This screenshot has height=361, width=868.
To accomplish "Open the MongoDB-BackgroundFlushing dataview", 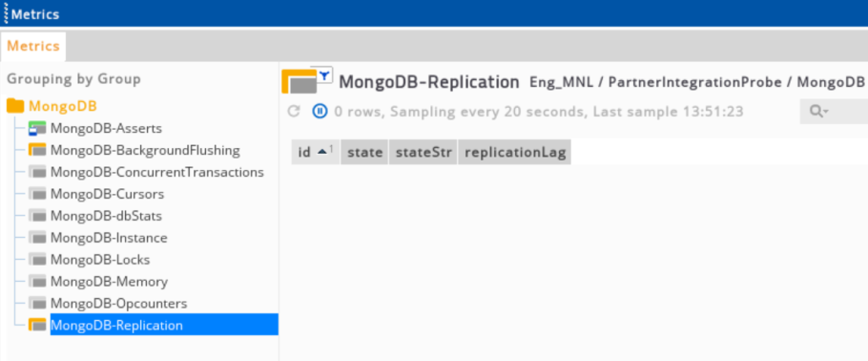I will (145, 150).
